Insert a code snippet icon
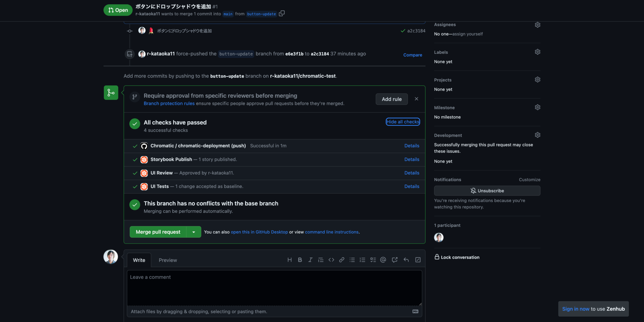Image resolution: width=644 pixels, height=322 pixels. tap(331, 260)
